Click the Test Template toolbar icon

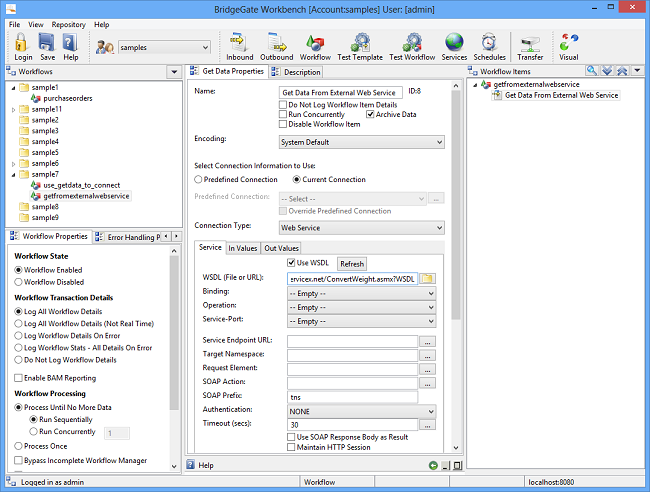(x=361, y=46)
